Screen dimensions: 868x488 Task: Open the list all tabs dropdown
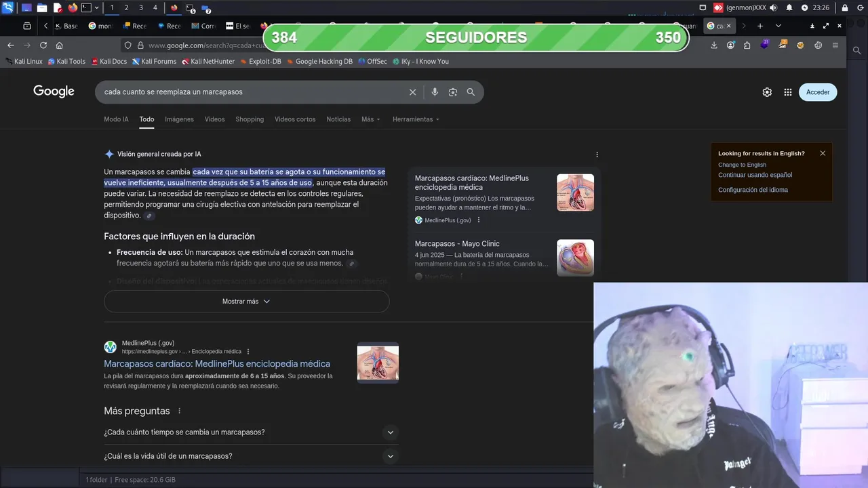pyautogui.click(x=778, y=26)
